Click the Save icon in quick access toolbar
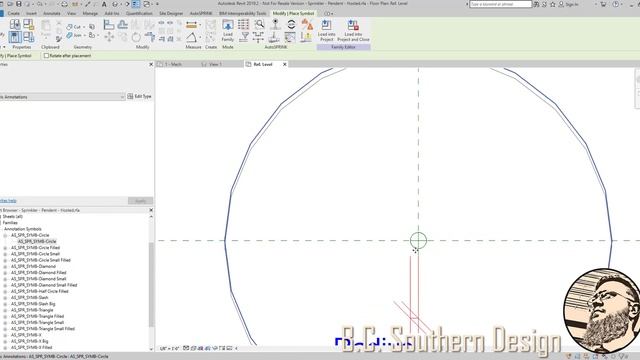The image size is (640, 360). click(18, 4)
